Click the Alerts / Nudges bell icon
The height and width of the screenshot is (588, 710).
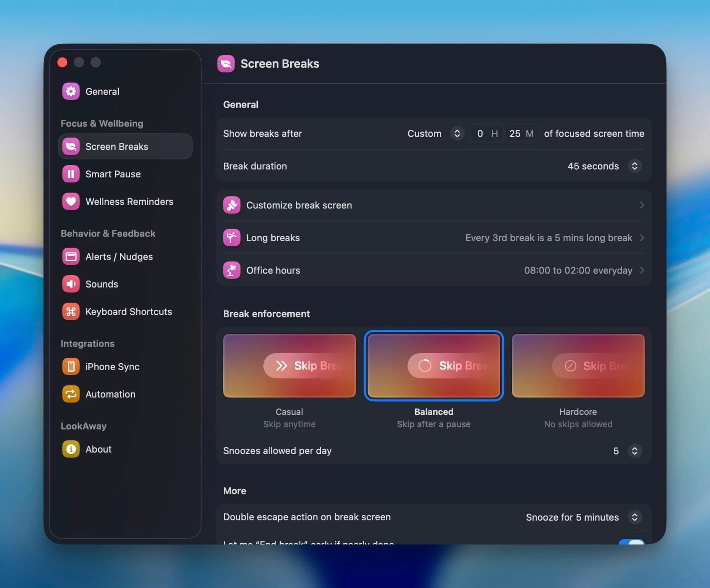(71, 256)
